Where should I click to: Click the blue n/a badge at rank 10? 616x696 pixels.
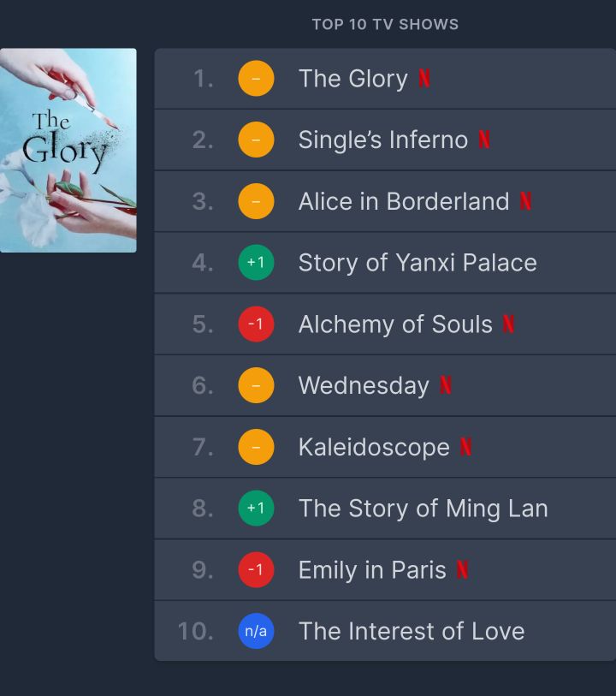pos(256,632)
